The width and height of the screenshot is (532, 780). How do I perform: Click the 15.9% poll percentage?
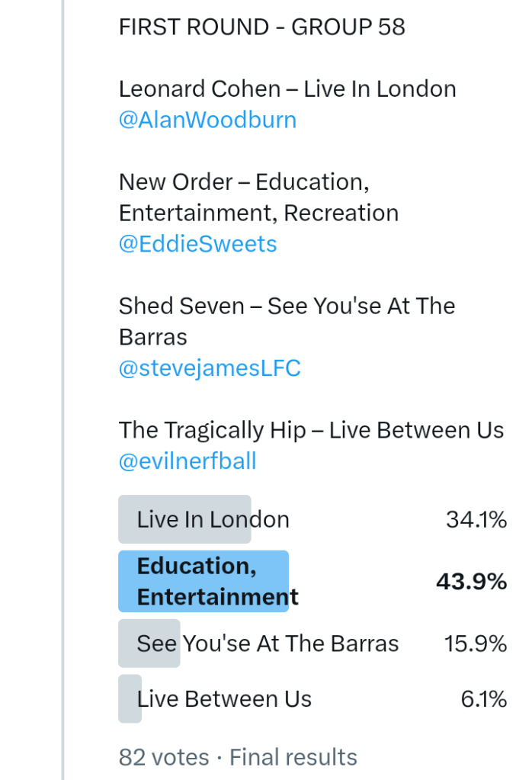click(x=476, y=644)
